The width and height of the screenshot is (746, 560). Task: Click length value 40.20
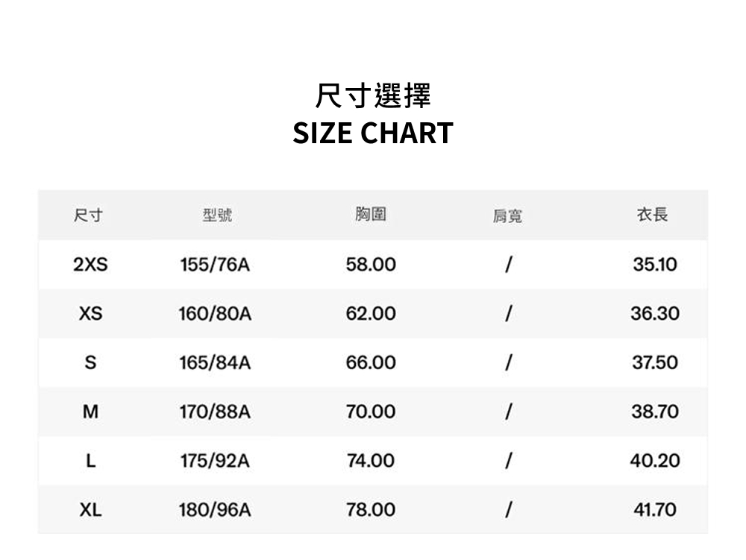pyautogui.click(x=655, y=461)
